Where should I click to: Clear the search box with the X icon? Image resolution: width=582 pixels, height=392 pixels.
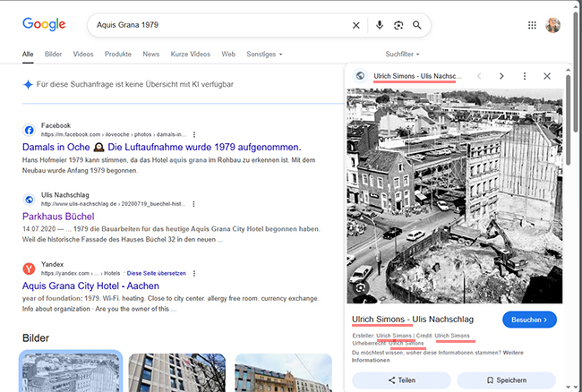[x=356, y=25]
